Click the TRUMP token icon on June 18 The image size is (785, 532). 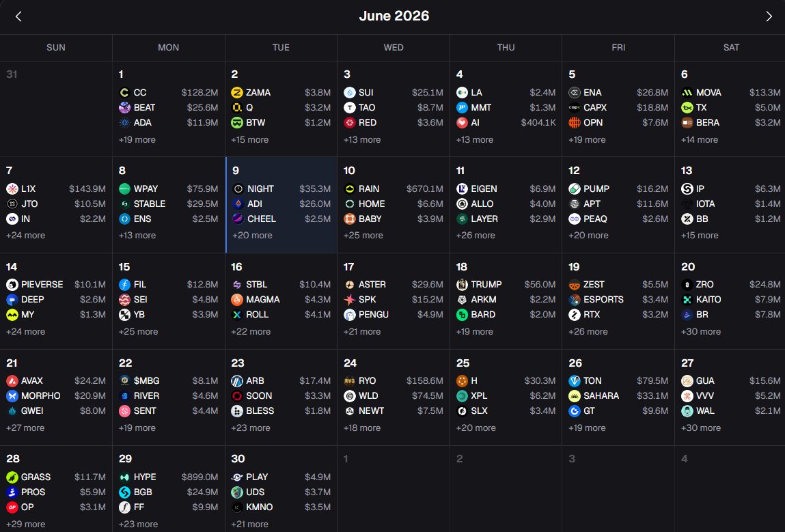pos(462,284)
